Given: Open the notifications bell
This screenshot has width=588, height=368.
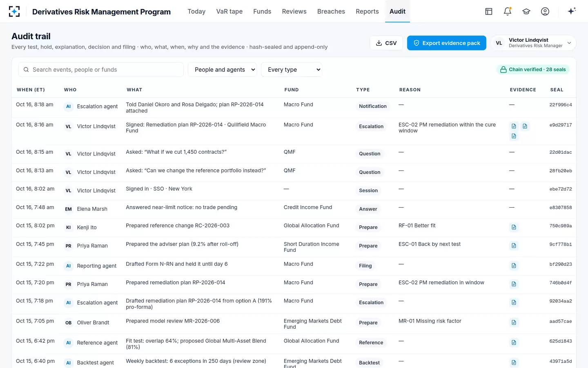Looking at the screenshot, I should 508,11.
